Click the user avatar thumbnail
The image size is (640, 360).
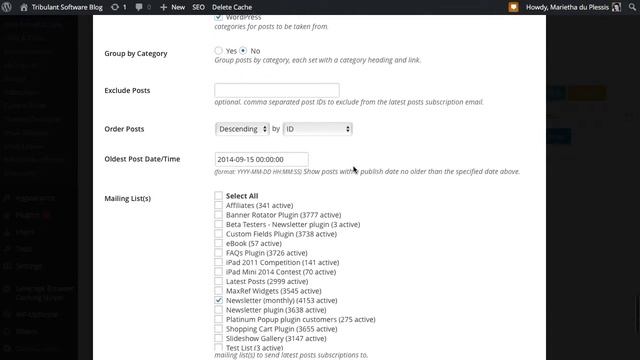616,7
